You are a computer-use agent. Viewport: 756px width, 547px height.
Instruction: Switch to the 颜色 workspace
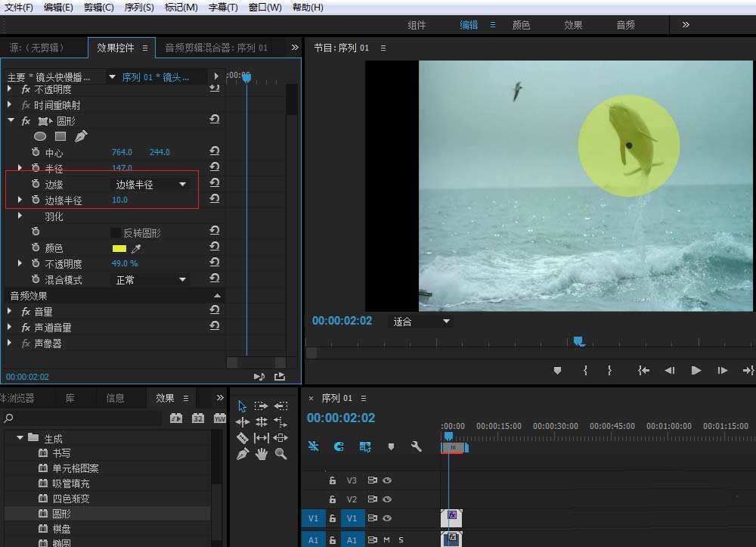pyautogui.click(x=521, y=25)
